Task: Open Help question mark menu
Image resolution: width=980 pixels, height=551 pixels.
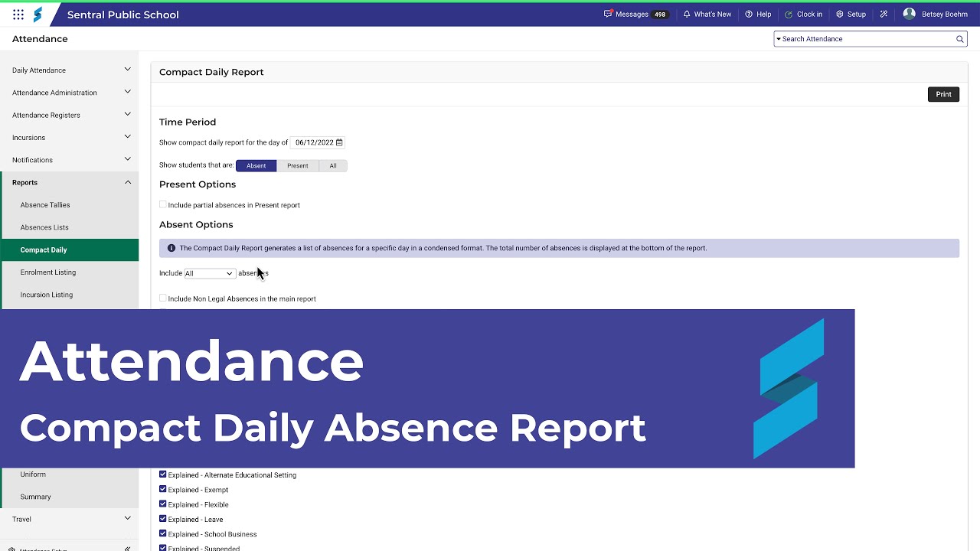Action: [758, 15]
